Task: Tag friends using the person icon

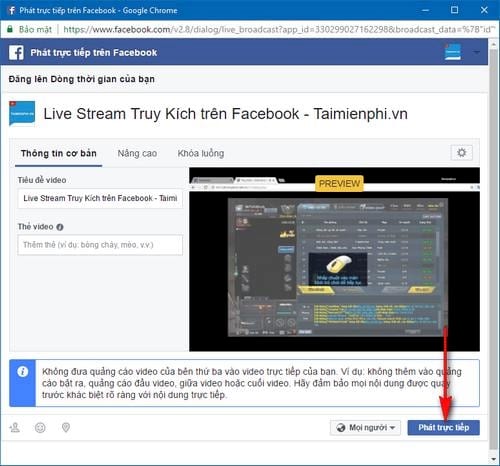Action: (15, 427)
